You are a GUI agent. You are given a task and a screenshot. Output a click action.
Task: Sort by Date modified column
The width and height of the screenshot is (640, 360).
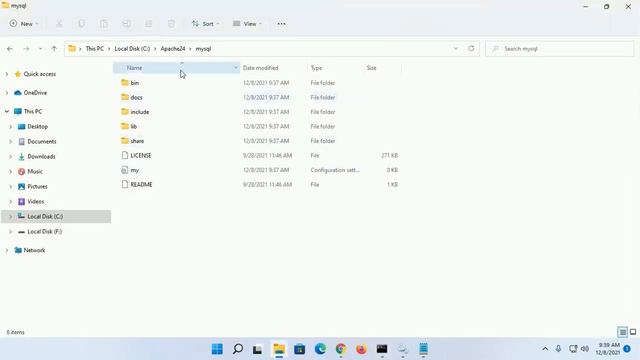click(x=260, y=68)
